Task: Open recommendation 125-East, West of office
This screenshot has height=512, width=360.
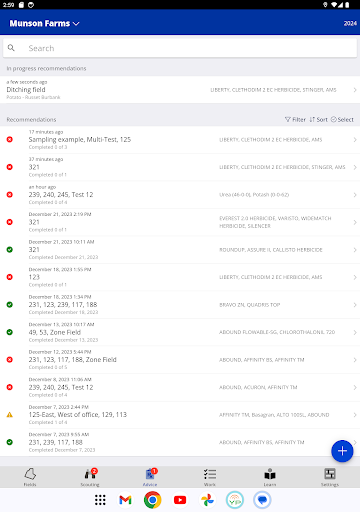Action: pos(180,415)
